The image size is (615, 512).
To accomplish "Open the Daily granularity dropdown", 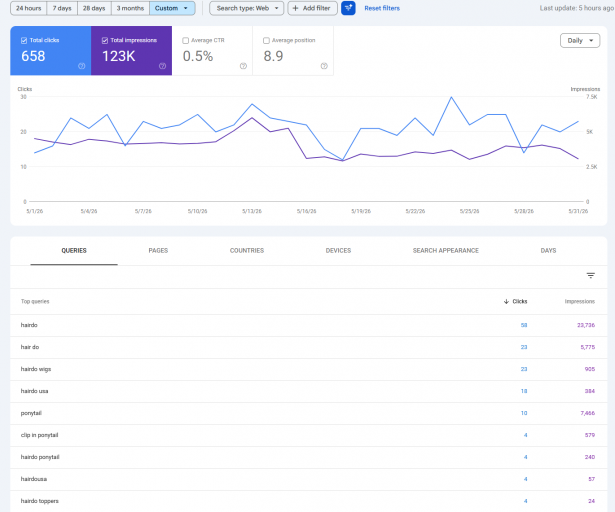I will coord(580,40).
